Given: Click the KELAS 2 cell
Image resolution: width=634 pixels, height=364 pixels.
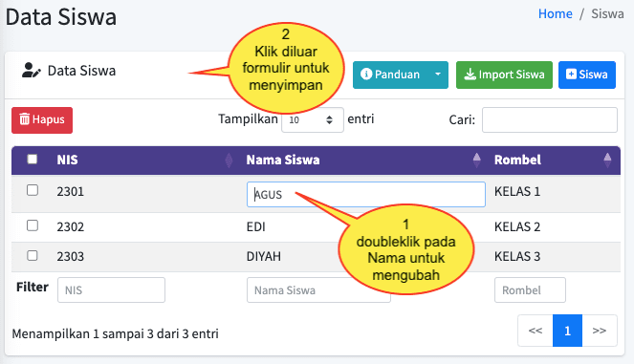Looking at the screenshot, I should (517, 227).
